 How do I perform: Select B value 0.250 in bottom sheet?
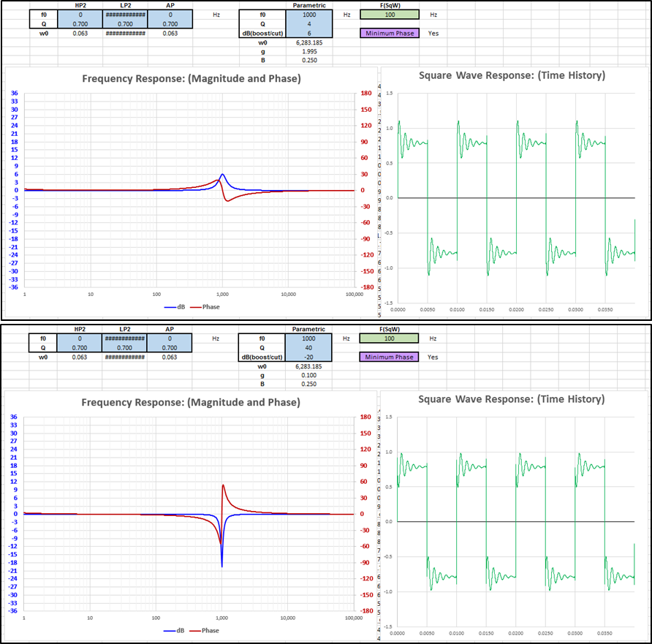click(x=308, y=384)
